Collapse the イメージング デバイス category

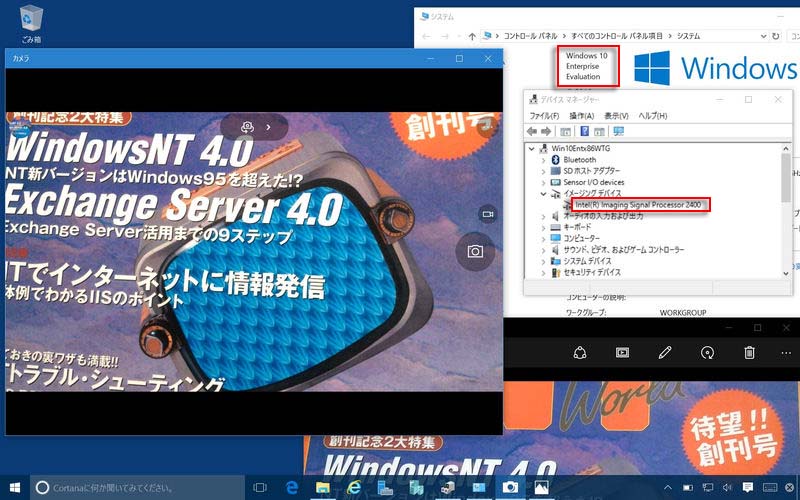[543, 193]
